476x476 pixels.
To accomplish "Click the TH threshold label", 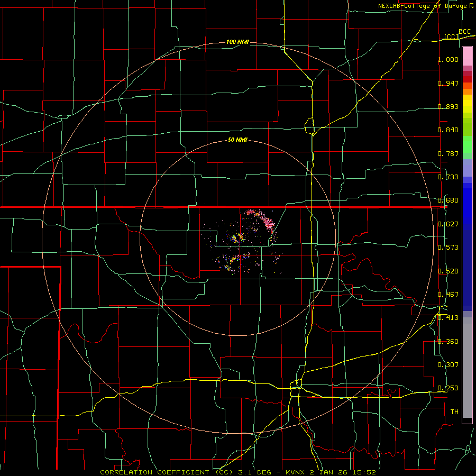I will tap(454, 412).
